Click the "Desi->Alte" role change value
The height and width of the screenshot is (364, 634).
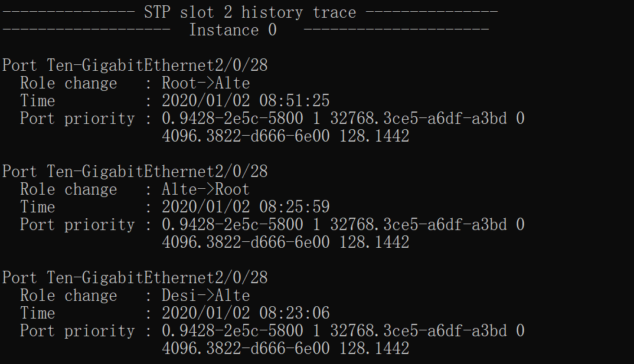[x=205, y=296]
